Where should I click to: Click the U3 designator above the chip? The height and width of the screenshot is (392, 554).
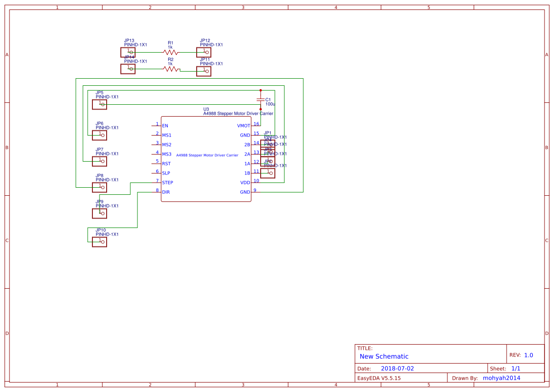[x=206, y=109]
